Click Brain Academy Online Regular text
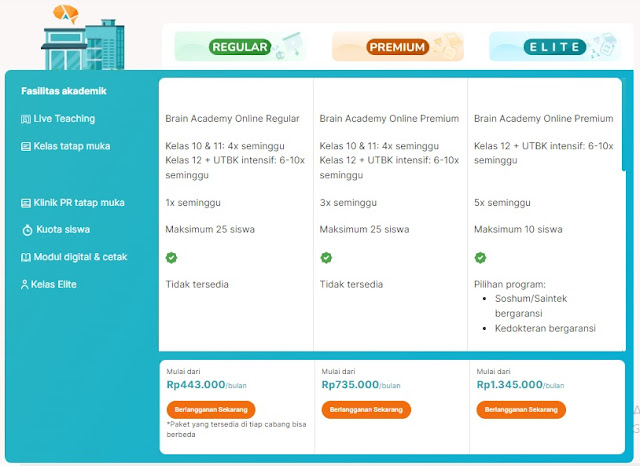640x466 pixels. [x=232, y=119]
